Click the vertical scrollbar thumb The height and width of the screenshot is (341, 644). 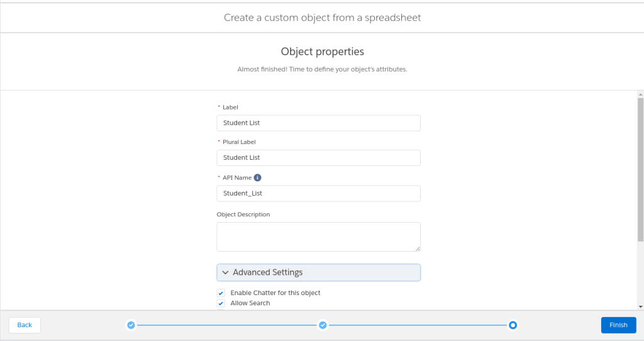pyautogui.click(x=640, y=169)
